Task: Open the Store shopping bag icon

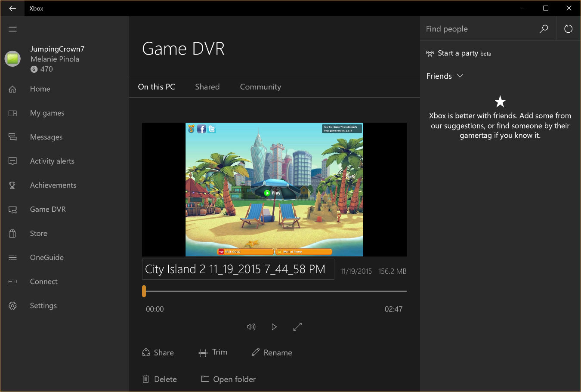Action: [x=12, y=233]
